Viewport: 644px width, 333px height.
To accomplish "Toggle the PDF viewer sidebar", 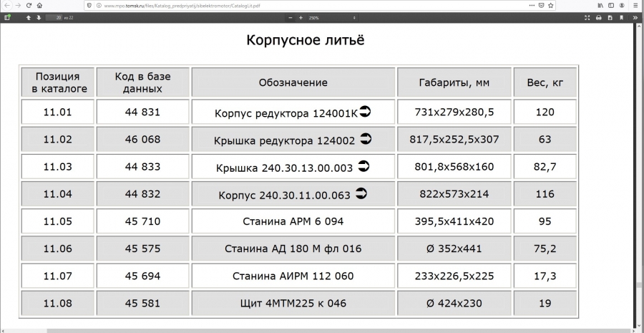I will tap(7, 17).
